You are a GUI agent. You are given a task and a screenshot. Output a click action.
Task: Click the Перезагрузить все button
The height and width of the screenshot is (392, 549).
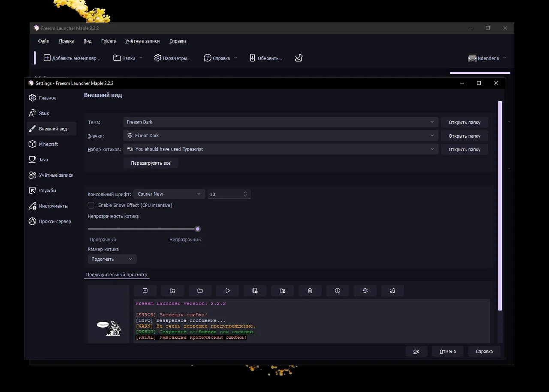(151, 163)
